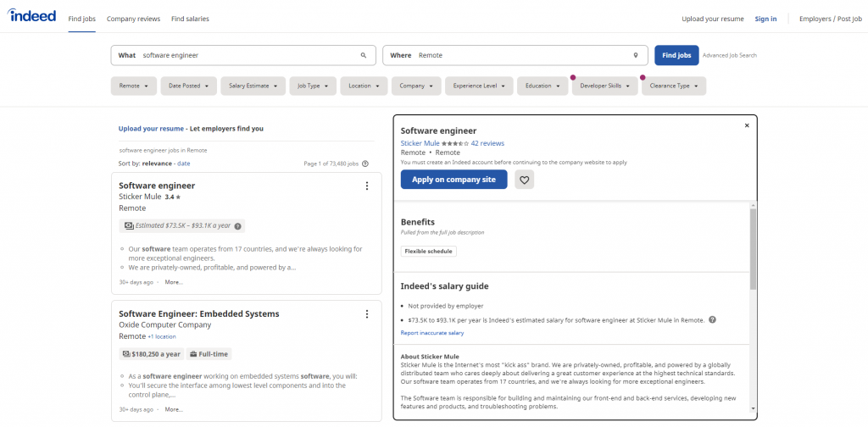Click the scrollbar up arrow in details panel
Screen dimensions: 868x427
753,206
